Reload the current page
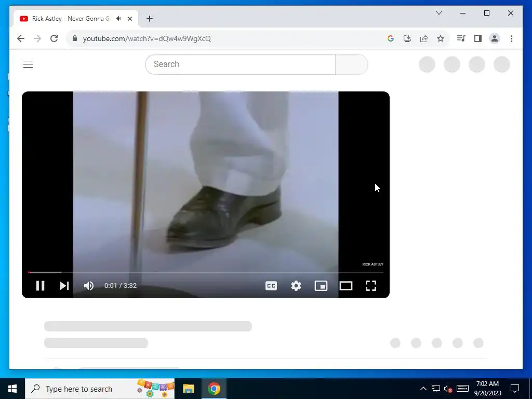532x399 pixels. click(x=54, y=38)
